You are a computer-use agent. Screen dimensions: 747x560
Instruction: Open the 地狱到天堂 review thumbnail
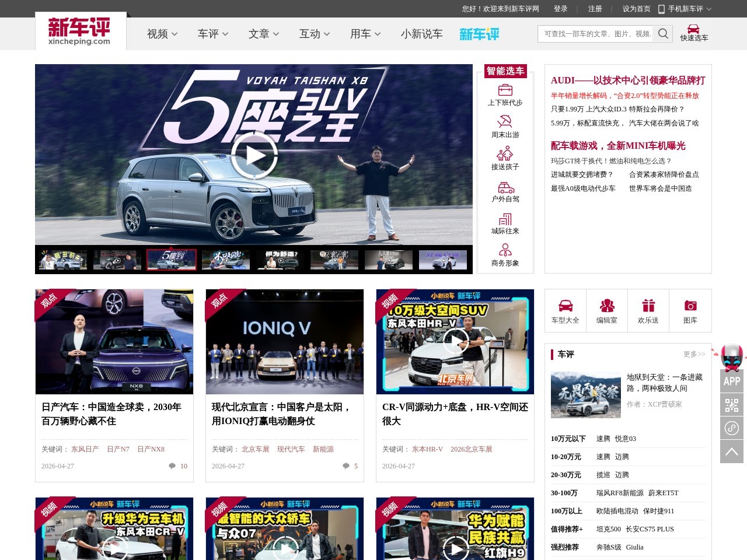[586, 395]
